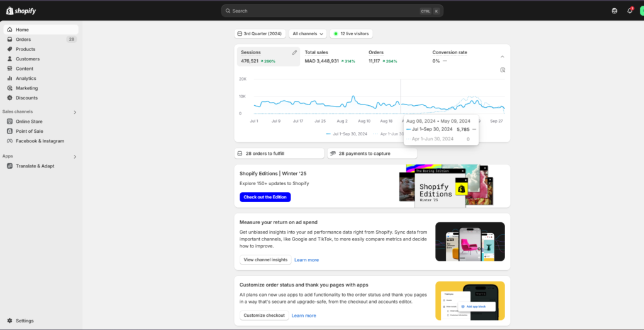Click the ad spend phones illustration

(x=470, y=242)
